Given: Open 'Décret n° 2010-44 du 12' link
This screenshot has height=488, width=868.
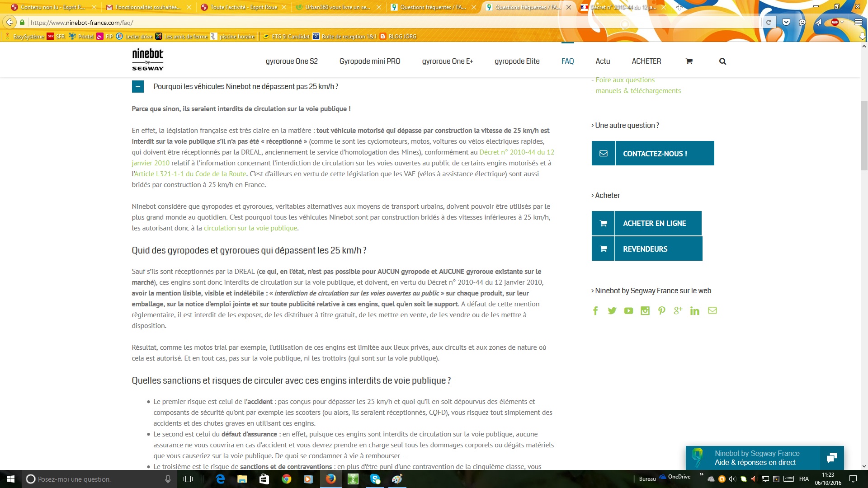Looking at the screenshot, I should click(517, 152).
